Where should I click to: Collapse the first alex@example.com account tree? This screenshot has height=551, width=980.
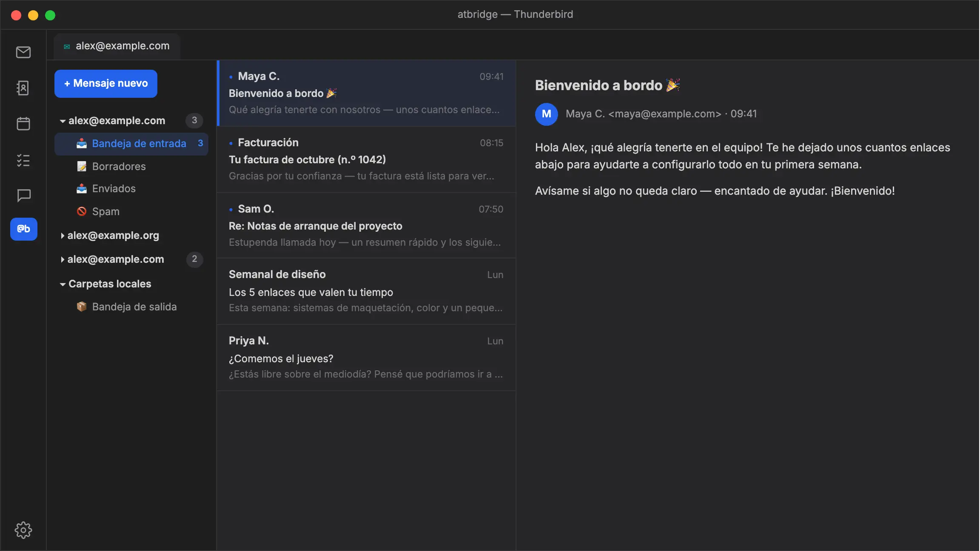pos(63,121)
